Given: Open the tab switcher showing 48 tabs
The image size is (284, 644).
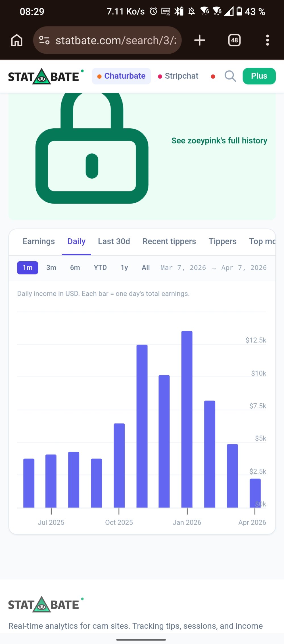Looking at the screenshot, I should [x=234, y=40].
